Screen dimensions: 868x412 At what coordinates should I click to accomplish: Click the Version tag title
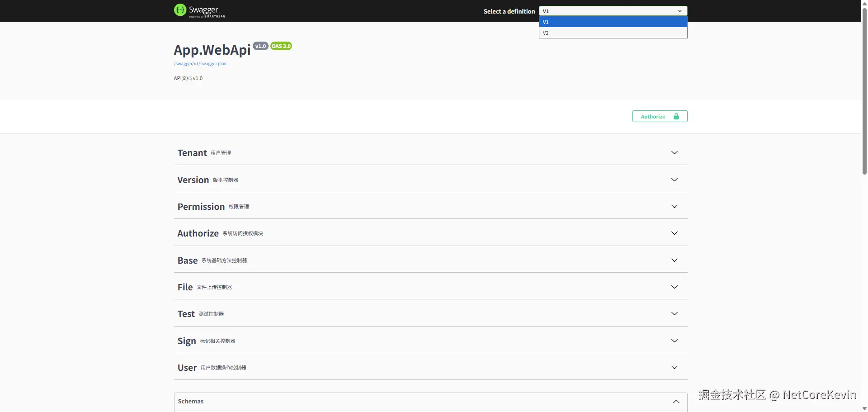coord(193,180)
